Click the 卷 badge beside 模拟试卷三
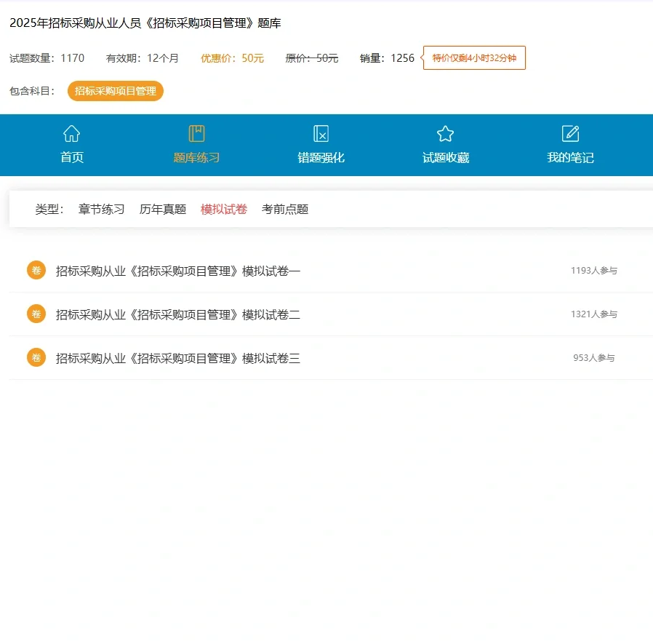This screenshot has height=644, width=653. 36,357
